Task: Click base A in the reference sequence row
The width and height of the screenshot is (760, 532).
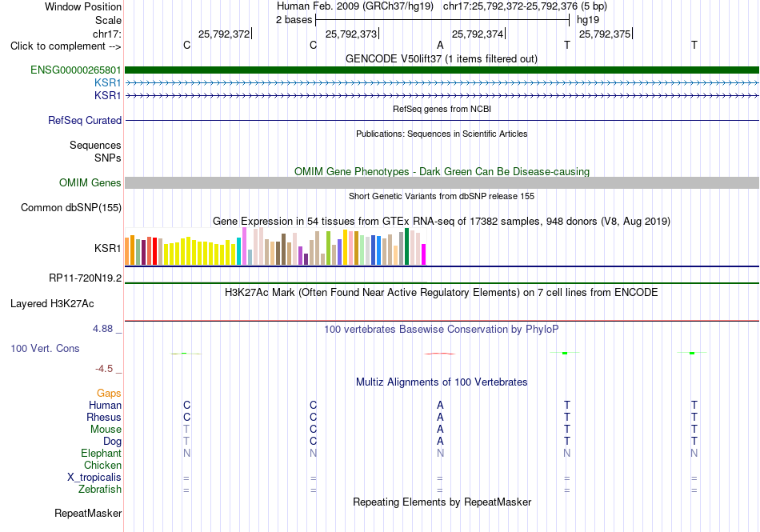Action: coord(440,45)
